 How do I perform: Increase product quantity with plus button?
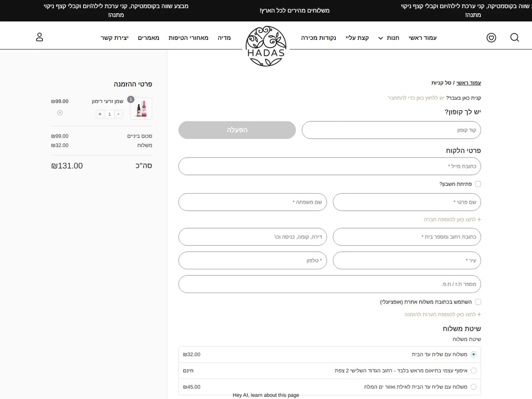pos(100,114)
